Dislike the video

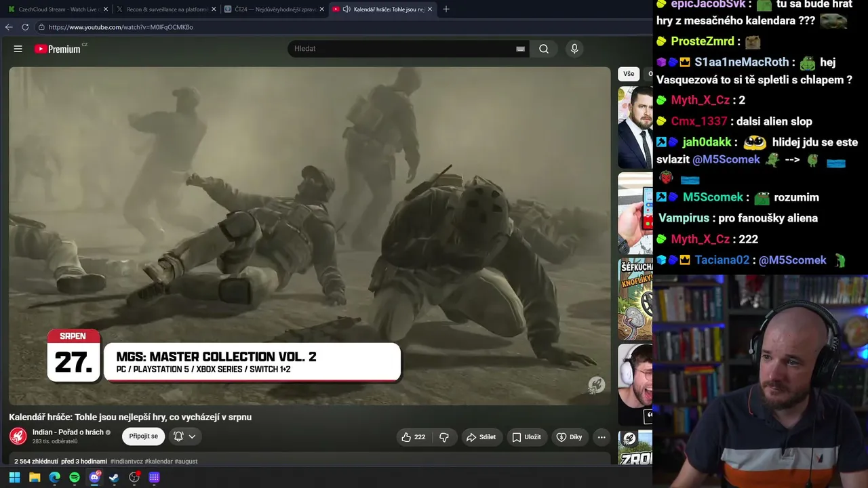tap(444, 437)
